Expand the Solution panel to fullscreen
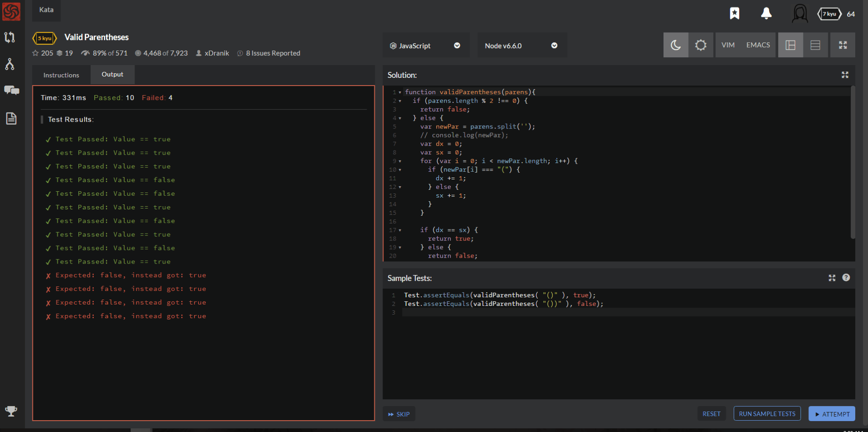868x432 pixels. pyautogui.click(x=845, y=75)
